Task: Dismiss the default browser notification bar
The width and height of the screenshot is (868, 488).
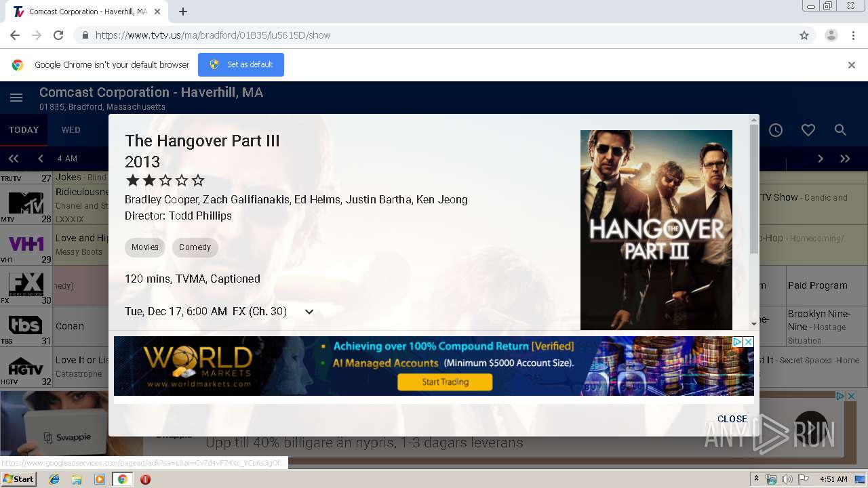Action: [852, 65]
